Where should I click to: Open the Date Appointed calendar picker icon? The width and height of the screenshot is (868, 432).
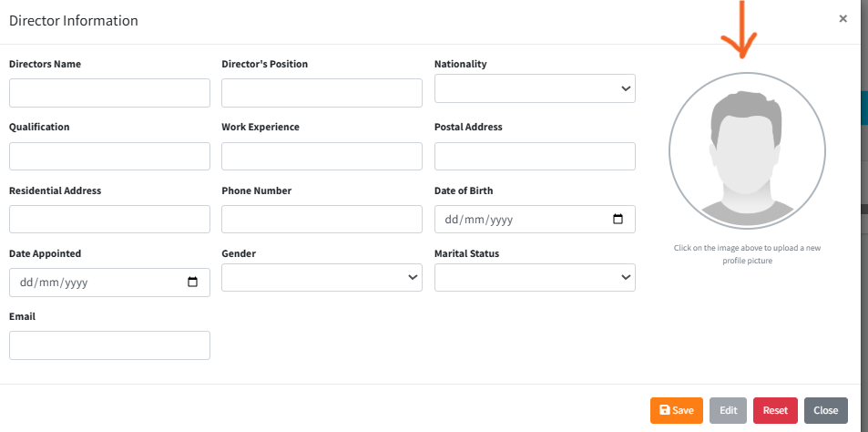click(x=192, y=283)
